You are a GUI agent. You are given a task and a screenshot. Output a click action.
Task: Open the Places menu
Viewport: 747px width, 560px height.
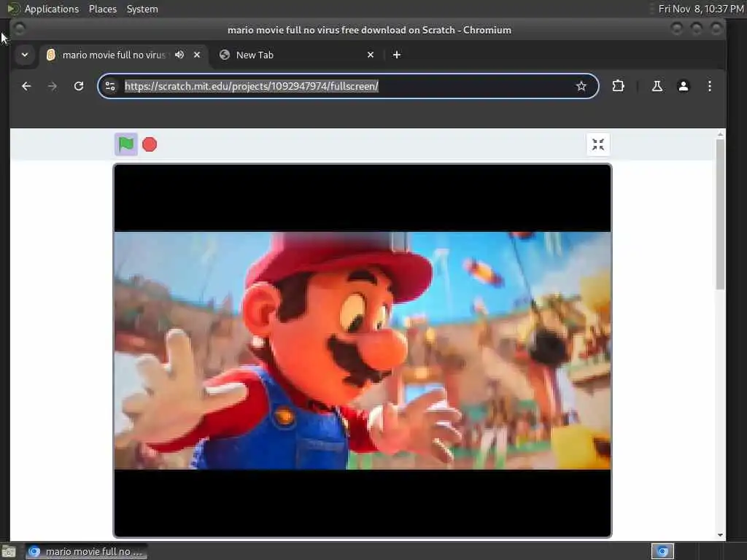pos(103,9)
